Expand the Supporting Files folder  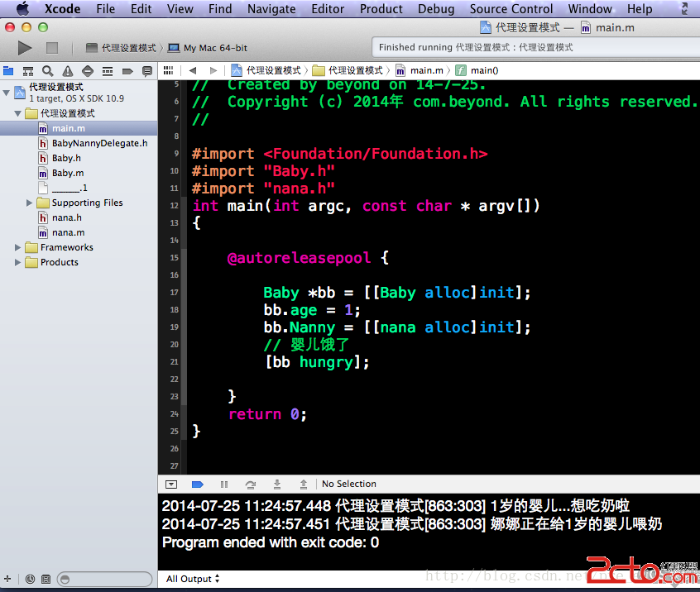31,203
